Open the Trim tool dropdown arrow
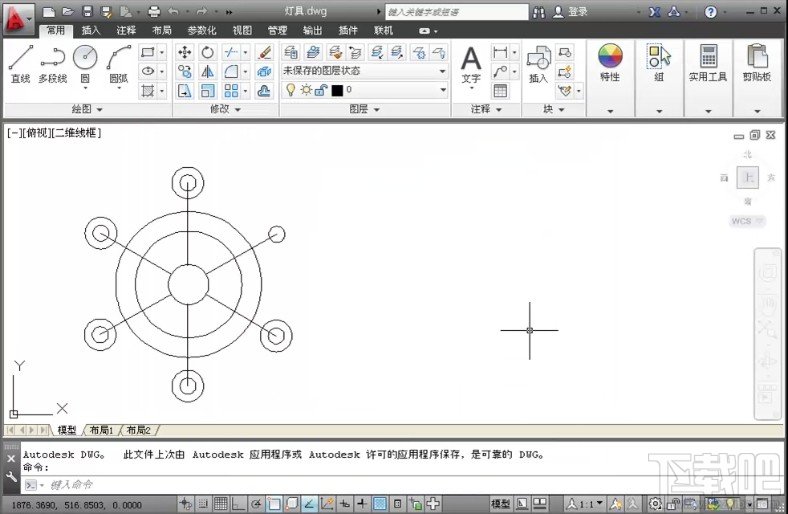Image resolution: width=788 pixels, height=514 pixels. click(x=245, y=52)
